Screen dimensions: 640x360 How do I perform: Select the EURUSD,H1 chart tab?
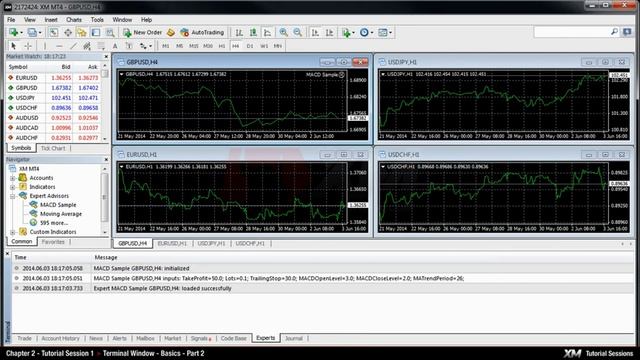coord(172,243)
